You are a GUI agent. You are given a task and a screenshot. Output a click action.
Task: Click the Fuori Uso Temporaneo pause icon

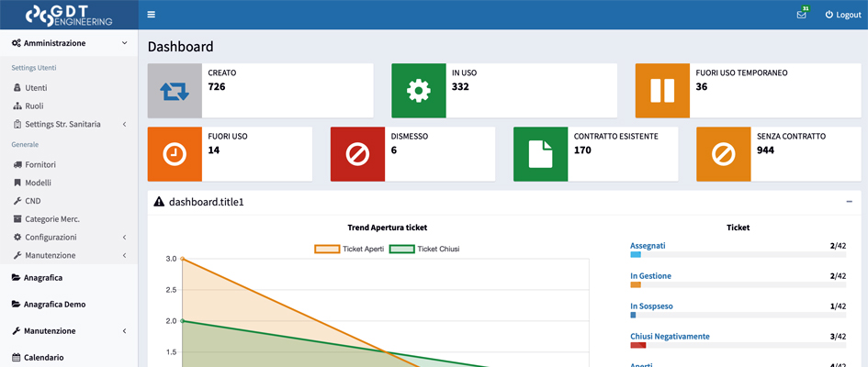662,91
